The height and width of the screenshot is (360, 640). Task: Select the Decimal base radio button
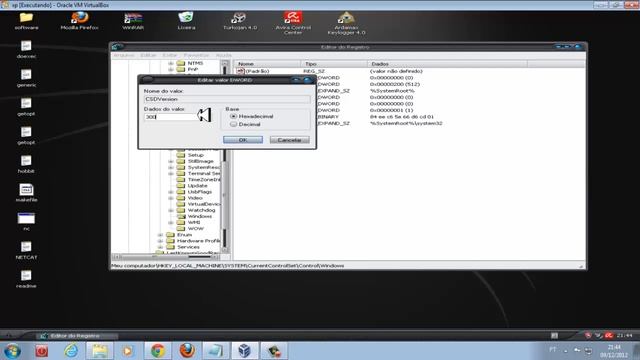[x=233, y=124]
